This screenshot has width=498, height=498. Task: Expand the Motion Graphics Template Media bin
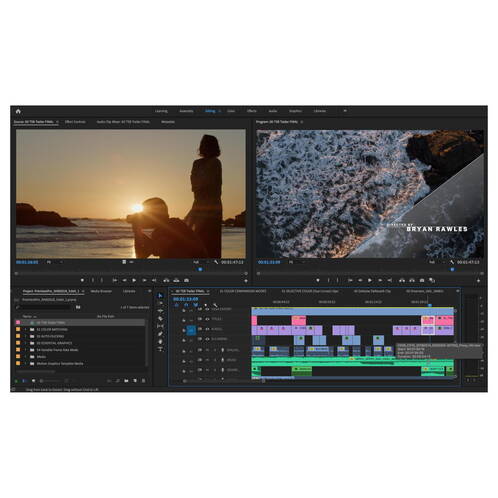(26, 363)
